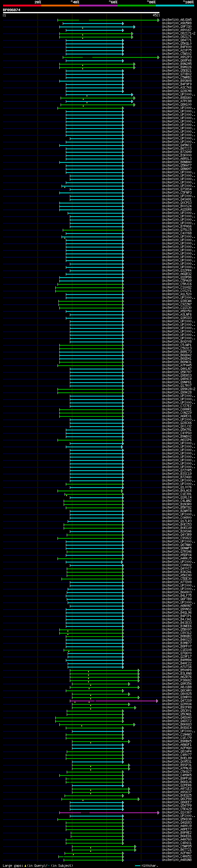The height and width of the screenshot is (868, 197).
Task: Select the UniRef100_A8J1B8 label
Action: tap(177, 687)
